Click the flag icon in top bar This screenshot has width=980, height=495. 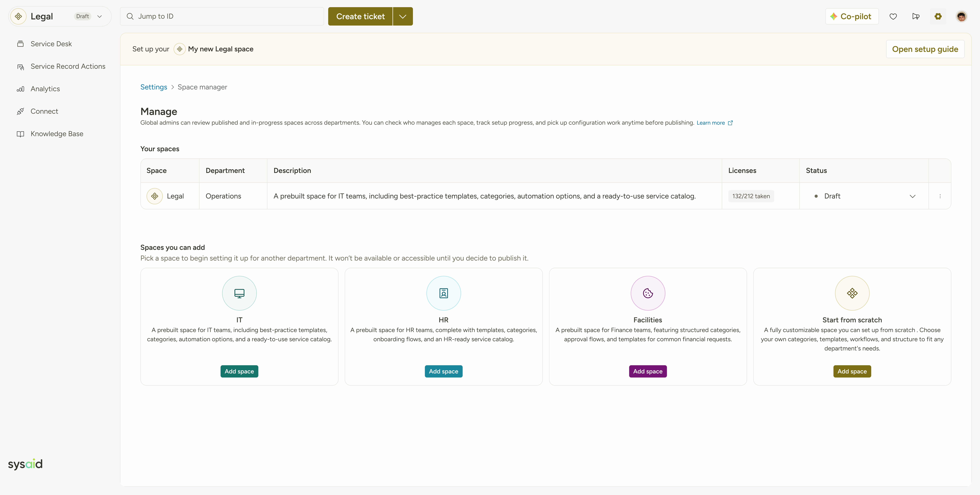(x=916, y=16)
